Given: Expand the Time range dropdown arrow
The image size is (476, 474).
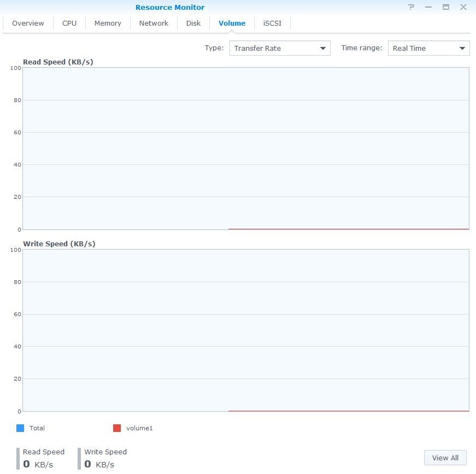Looking at the screenshot, I should pos(462,49).
